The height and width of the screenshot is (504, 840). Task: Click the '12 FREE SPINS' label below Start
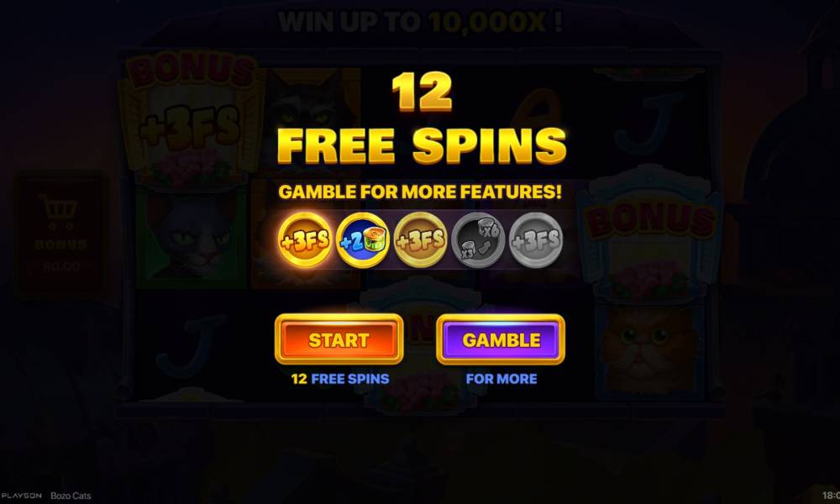tap(340, 379)
